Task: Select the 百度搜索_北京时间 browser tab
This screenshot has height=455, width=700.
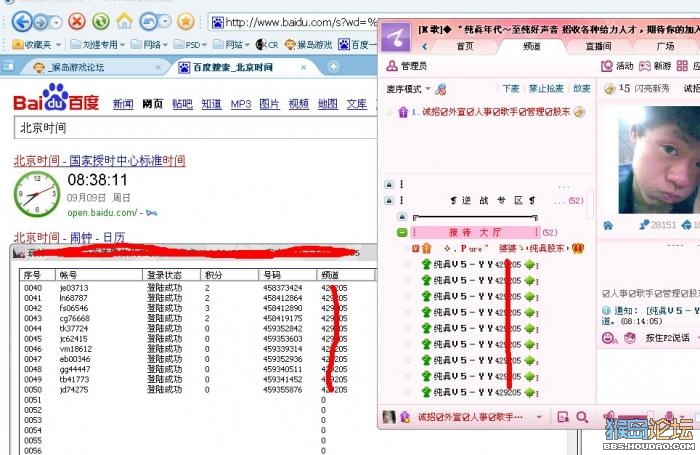Action: (242, 67)
